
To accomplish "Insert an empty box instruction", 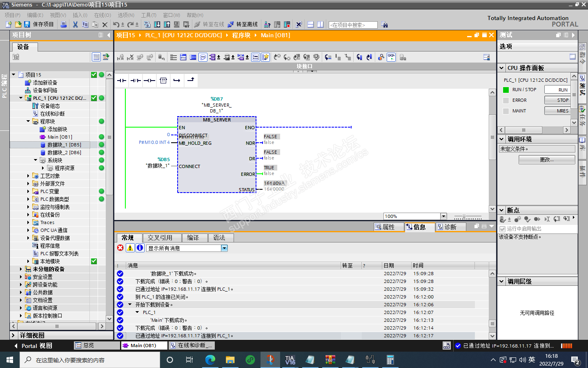I will coord(163,81).
